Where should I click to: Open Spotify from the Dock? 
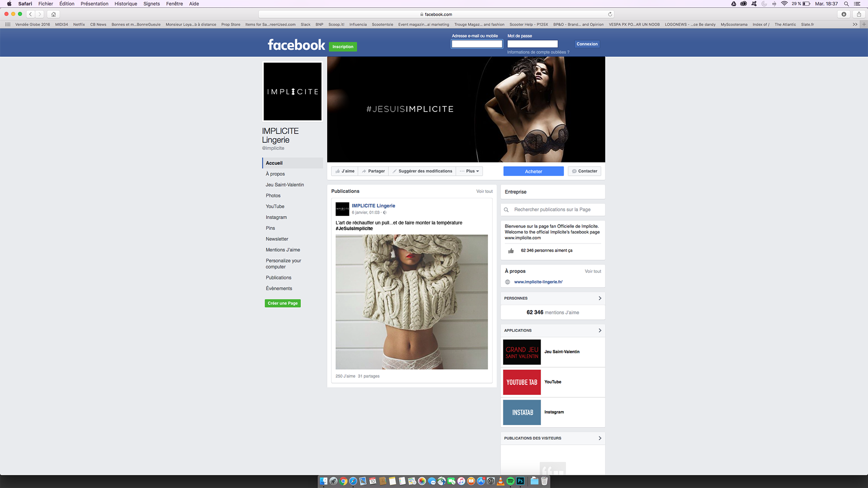(x=510, y=481)
